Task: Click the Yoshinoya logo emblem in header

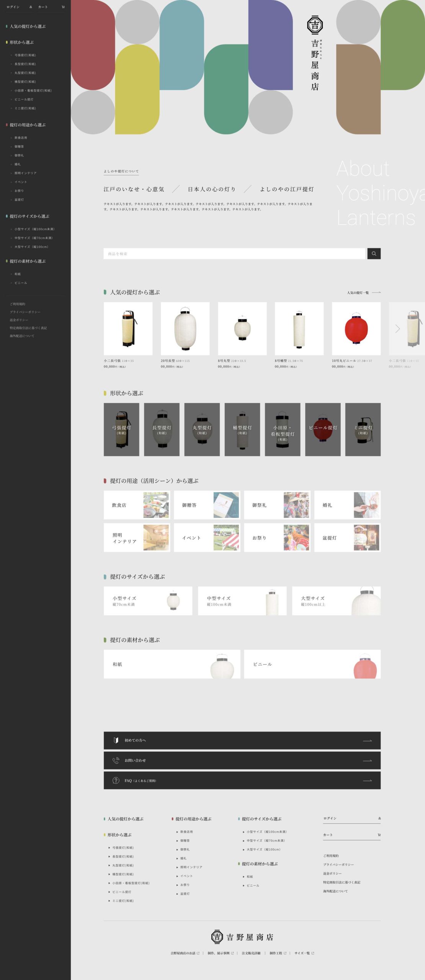Action: (315, 25)
